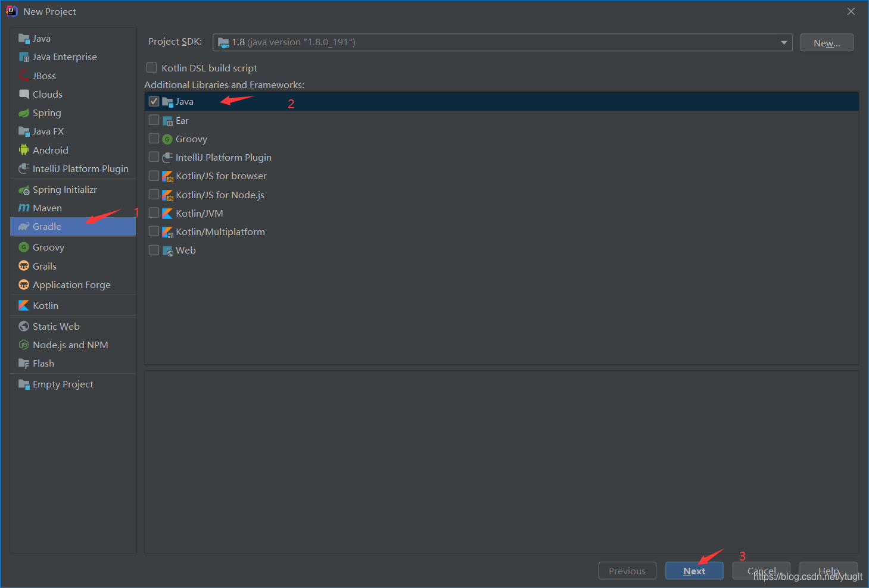Click the Groovy framework icon in list
This screenshot has width=869, height=588.
[x=167, y=139]
